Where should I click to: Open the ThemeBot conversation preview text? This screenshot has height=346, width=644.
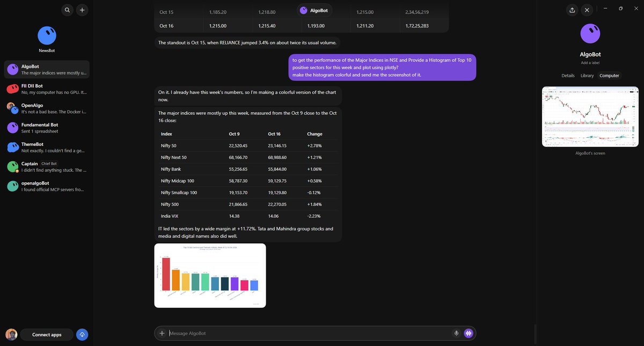click(x=54, y=151)
